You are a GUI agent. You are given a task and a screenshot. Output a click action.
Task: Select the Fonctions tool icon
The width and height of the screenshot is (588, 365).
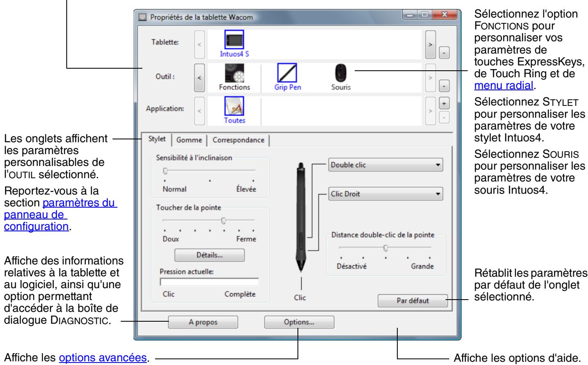click(234, 73)
